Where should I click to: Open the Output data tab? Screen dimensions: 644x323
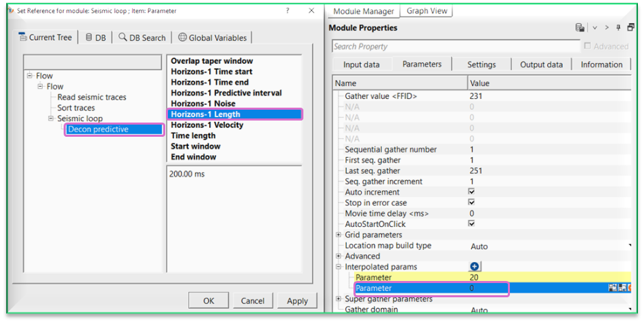coord(541,64)
